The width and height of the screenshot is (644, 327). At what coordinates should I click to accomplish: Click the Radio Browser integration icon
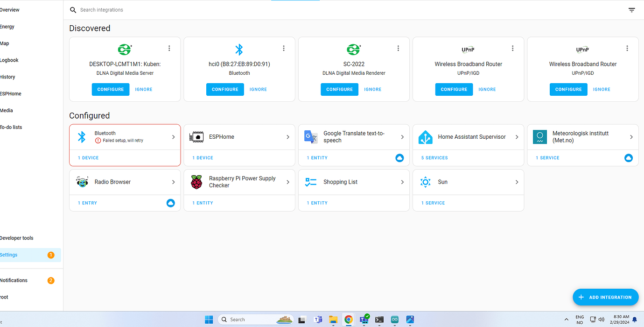[82, 182]
